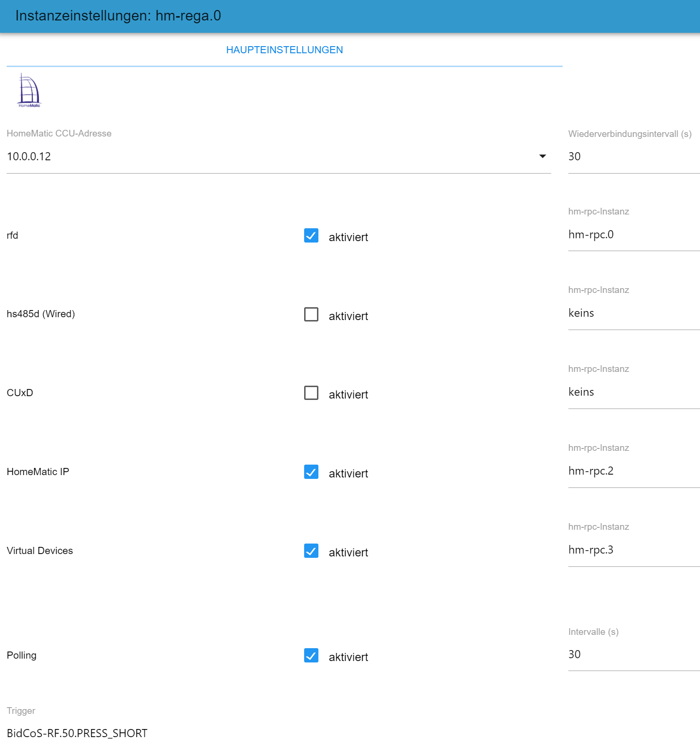Click the HomeMatic IP row label
This screenshot has width=700, height=749.
(38, 472)
